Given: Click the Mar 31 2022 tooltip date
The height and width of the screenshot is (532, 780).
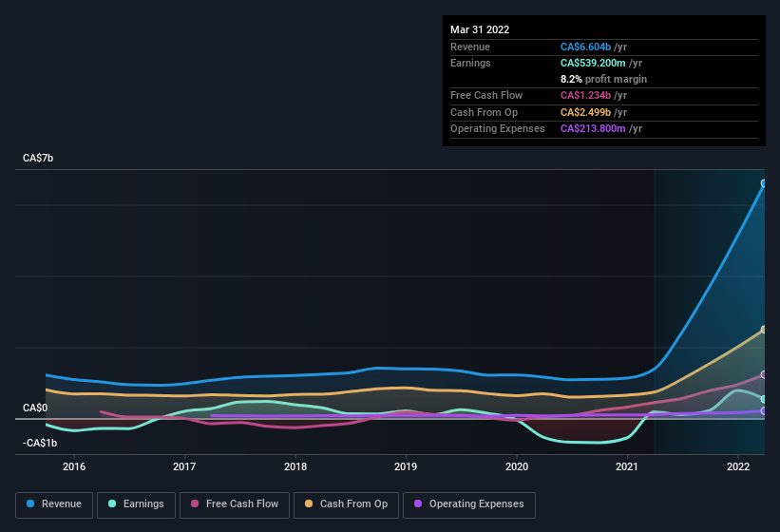Looking at the screenshot, I should pos(480,29).
